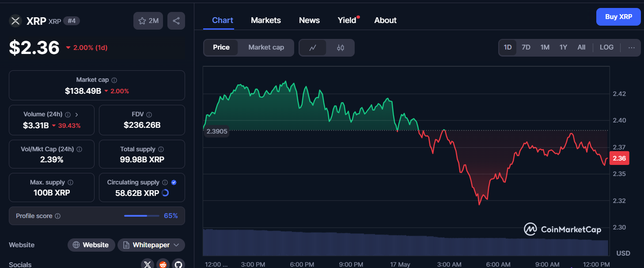The image size is (644, 268).
Task: Open the Website link button
Action: coord(91,245)
